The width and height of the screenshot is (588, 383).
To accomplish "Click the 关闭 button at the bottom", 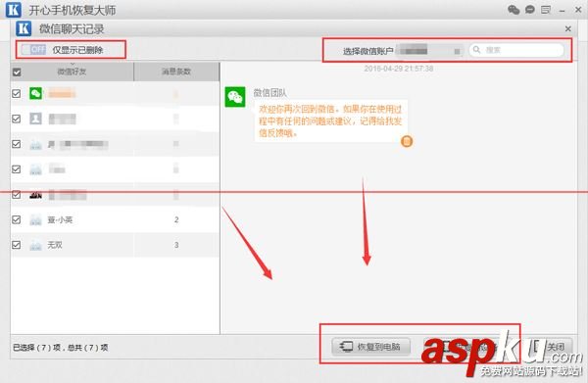I will point(551,347).
